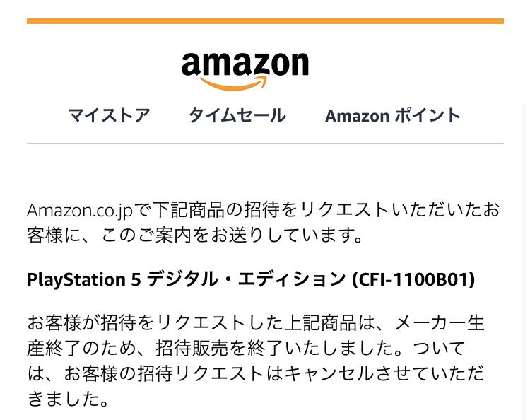Click the orange header bar
This screenshot has height=420, width=530.
(265, 21)
